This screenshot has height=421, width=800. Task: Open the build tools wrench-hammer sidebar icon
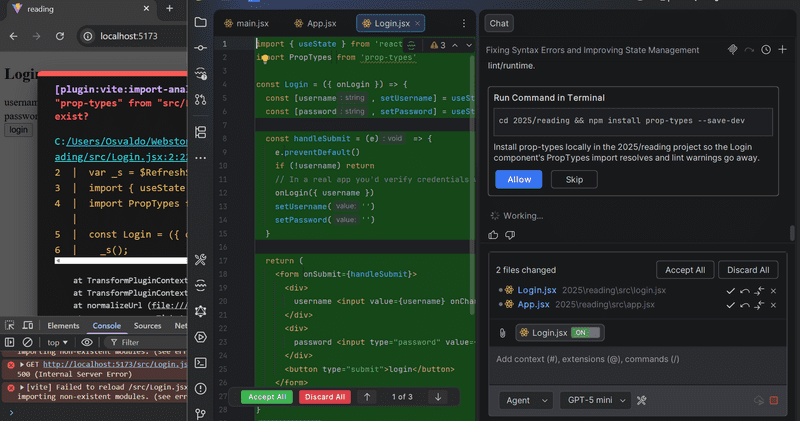(x=201, y=260)
